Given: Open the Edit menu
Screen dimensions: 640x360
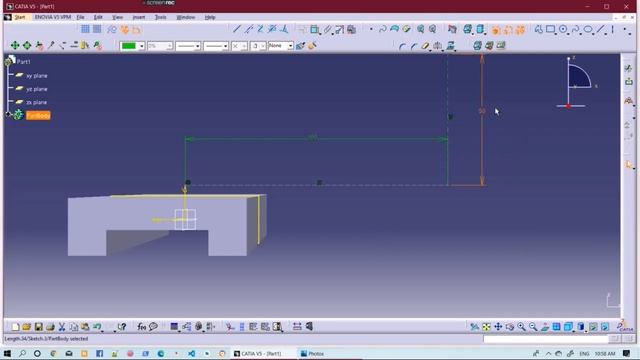Looking at the screenshot, I should tap(98, 17).
